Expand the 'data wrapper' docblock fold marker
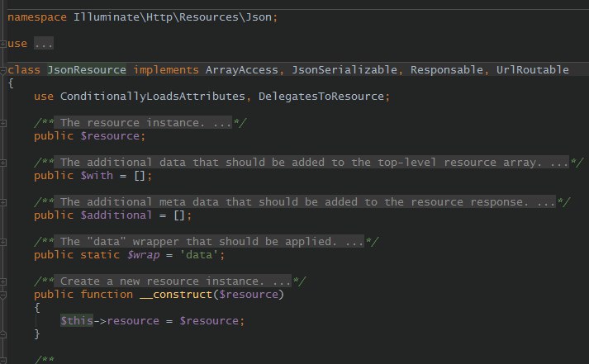This screenshot has height=364, width=589. pyautogui.click(x=3, y=242)
